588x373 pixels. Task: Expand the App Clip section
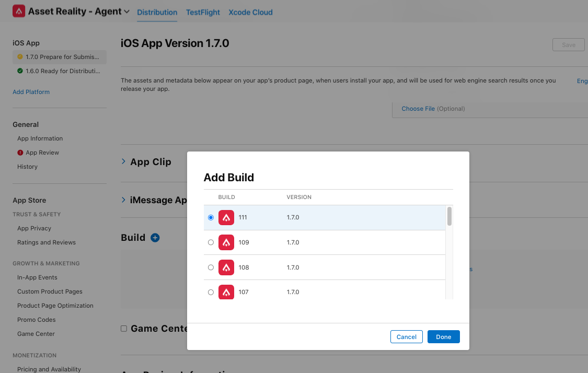point(124,161)
